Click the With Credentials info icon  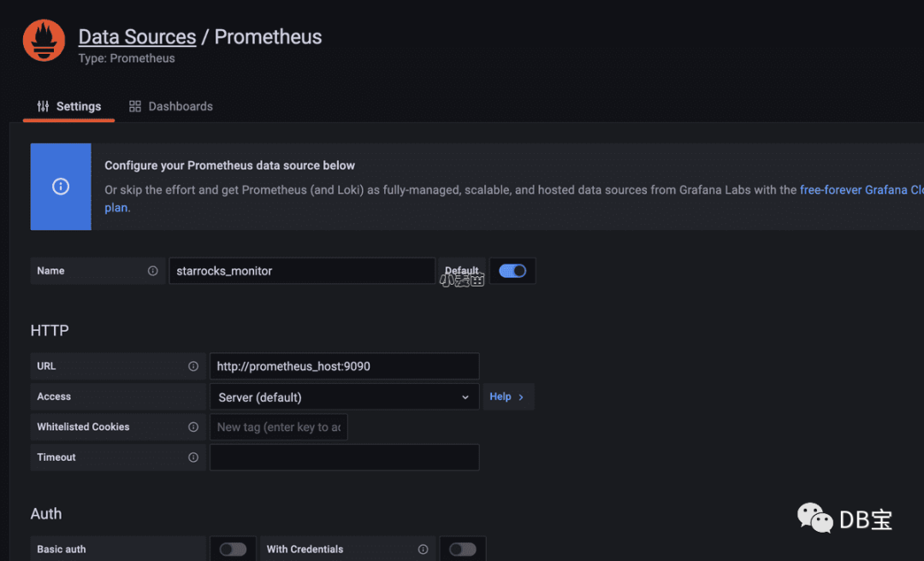click(423, 549)
